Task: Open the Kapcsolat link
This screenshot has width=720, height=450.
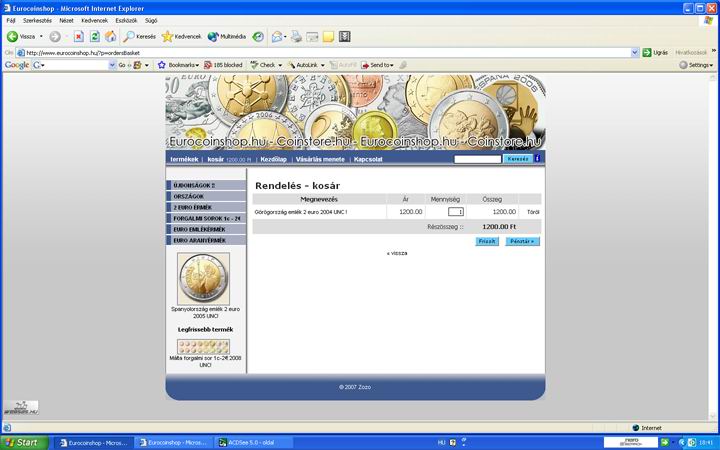Action: [x=368, y=159]
